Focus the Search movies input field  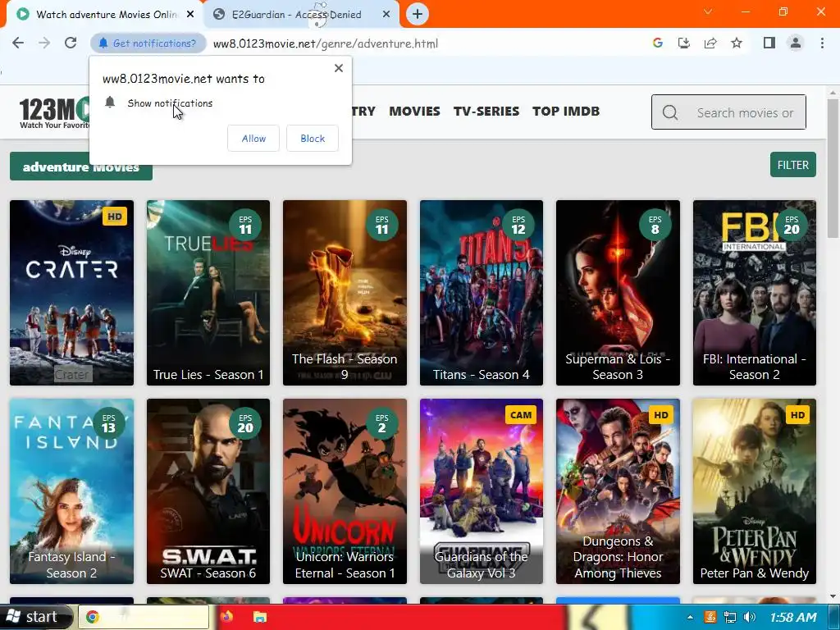click(728, 112)
